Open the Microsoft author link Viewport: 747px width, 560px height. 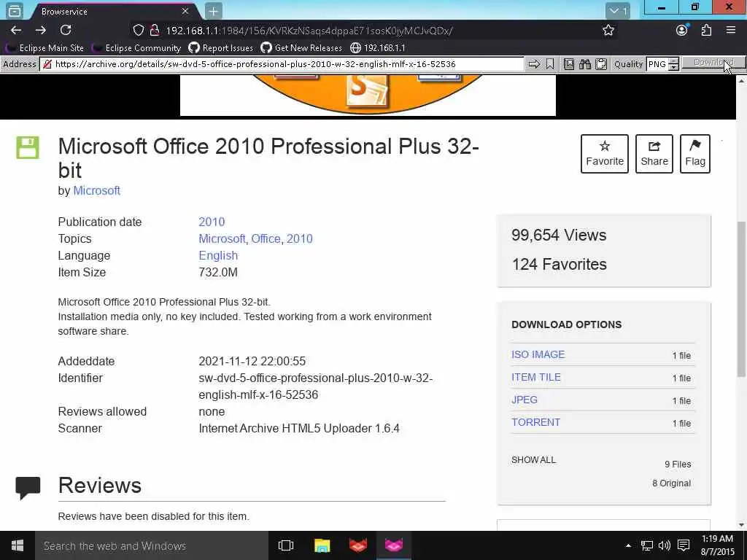pyautogui.click(x=96, y=190)
